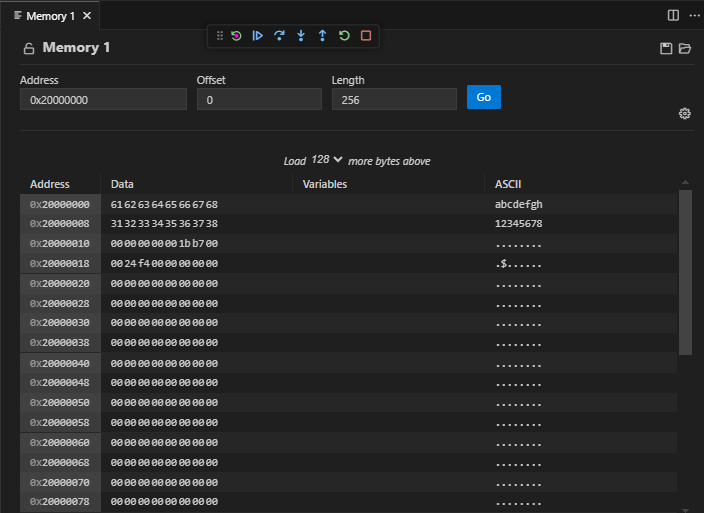Click the Step Over debug icon
Image resolution: width=704 pixels, height=513 pixels.
pyautogui.click(x=279, y=35)
